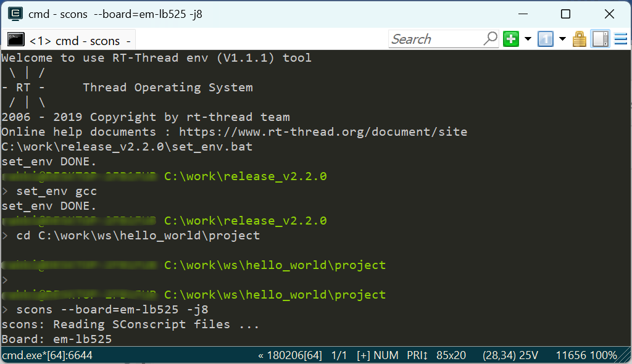This screenshot has width=632, height=364.
Task: Click the cmd icon on the console tab
Action: pos(15,38)
